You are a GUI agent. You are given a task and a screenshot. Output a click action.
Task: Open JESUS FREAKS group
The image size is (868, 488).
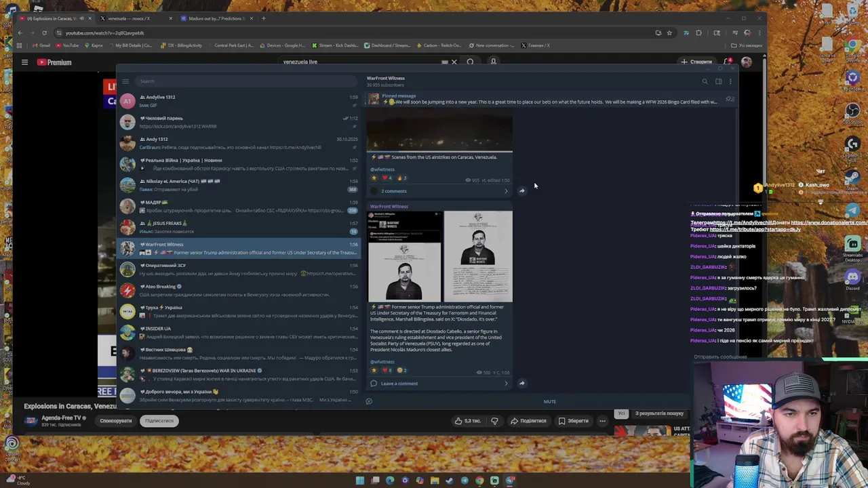(239, 227)
